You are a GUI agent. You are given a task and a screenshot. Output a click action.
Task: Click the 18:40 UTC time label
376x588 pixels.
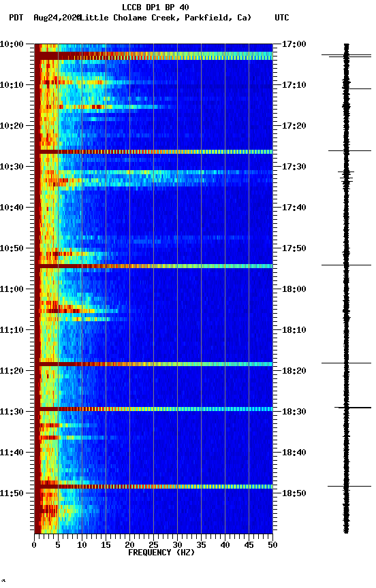294,453
